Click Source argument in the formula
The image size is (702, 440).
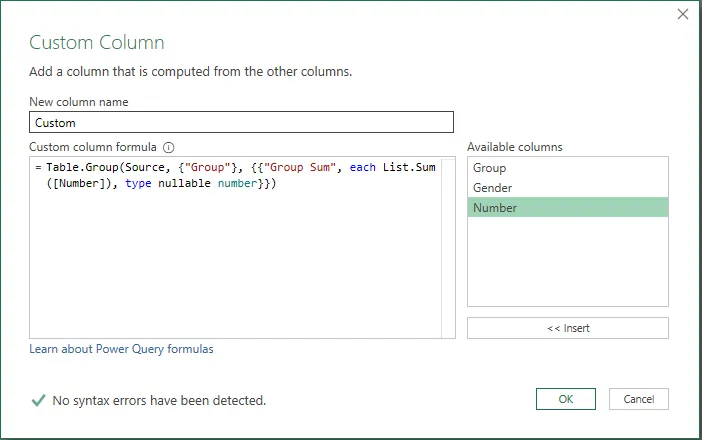point(145,167)
